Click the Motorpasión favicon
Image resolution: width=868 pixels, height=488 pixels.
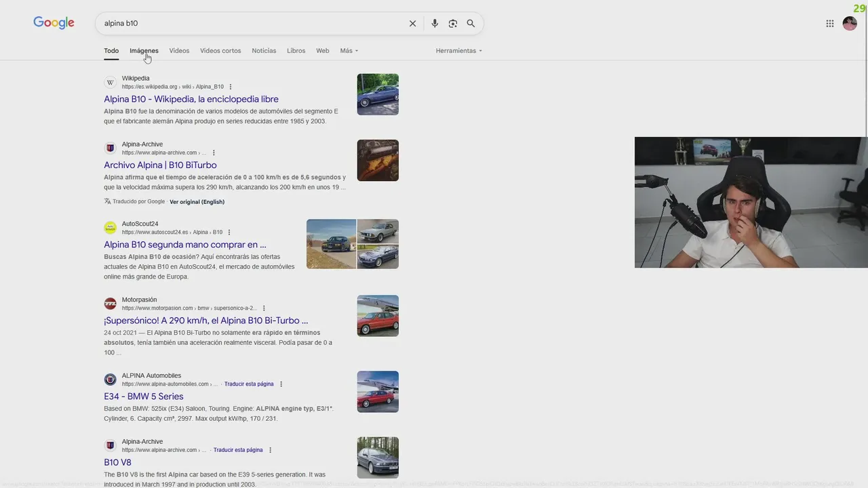(x=110, y=304)
